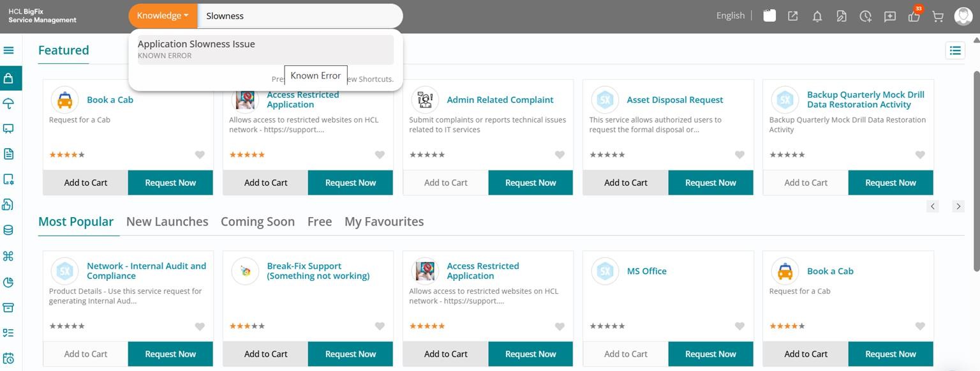
Task: Favourite the Break-Fix Support card
Action: coord(380,326)
